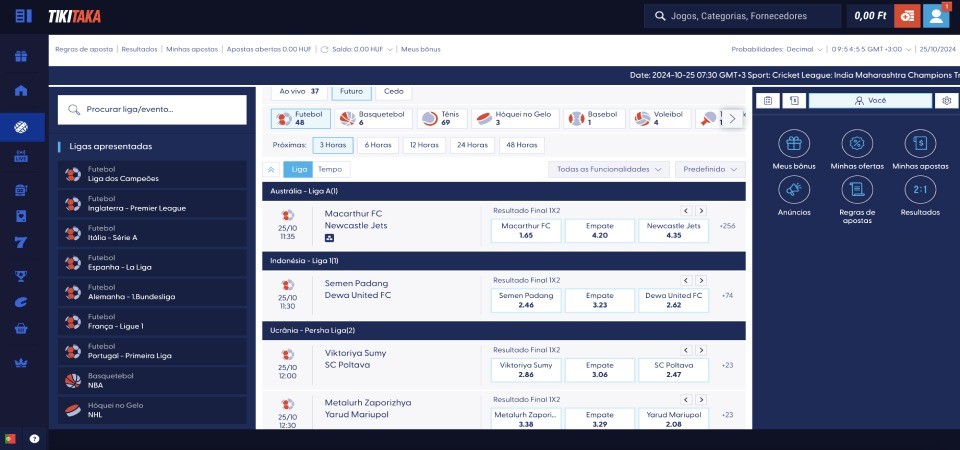Viewport: 960px width, 450px height.
Task: Open the help question mark icon
Action: click(35, 438)
